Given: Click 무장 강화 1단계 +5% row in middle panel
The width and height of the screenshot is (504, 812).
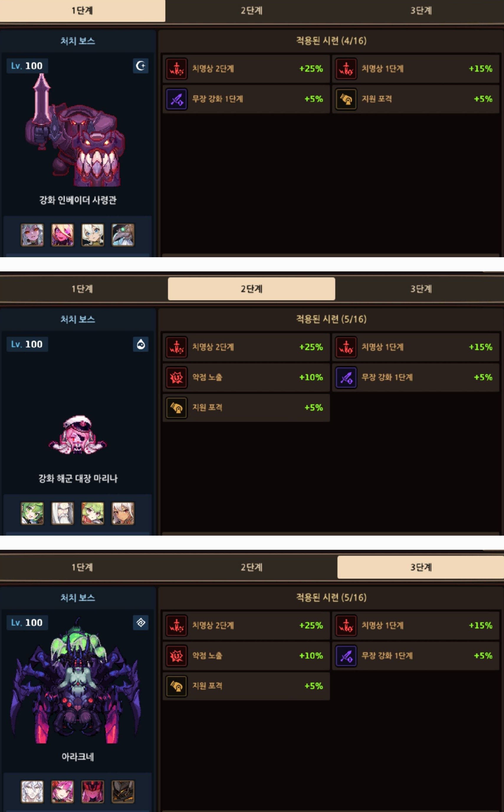Looking at the screenshot, I should 416,377.
